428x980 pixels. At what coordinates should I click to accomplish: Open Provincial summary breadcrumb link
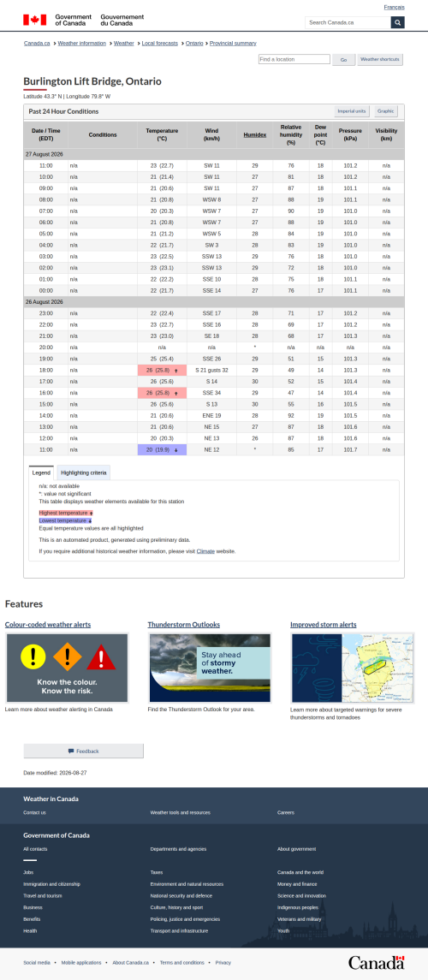pos(233,43)
